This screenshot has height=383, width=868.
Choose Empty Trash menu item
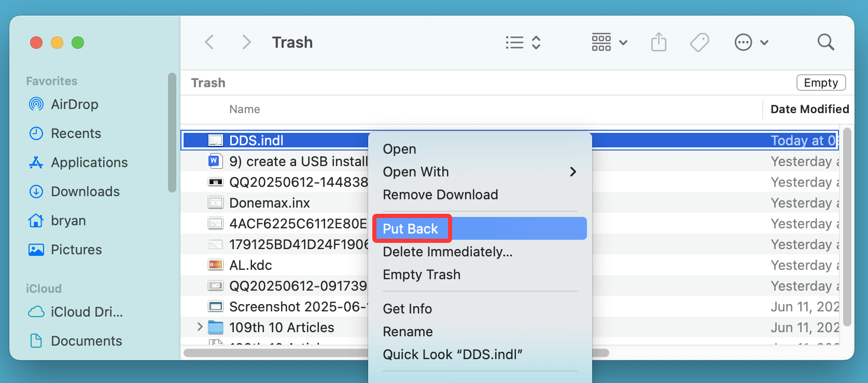click(480, 275)
